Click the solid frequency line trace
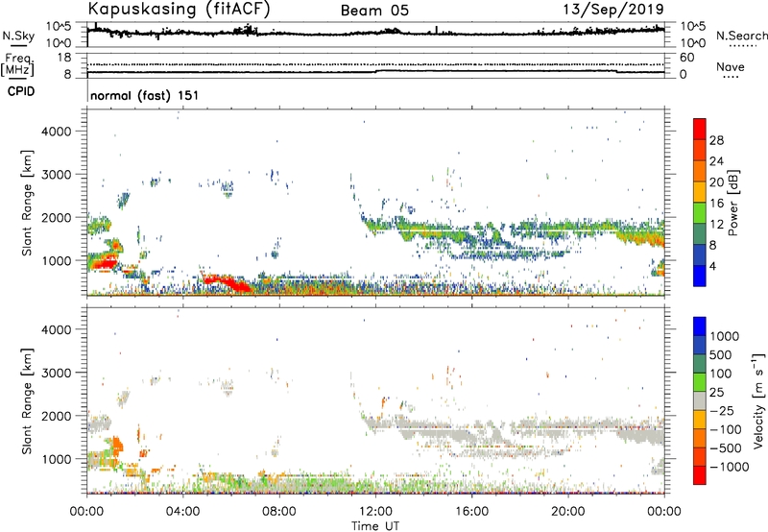Image resolution: width=768 pixels, height=532 pixels. pyautogui.click(x=375, y=72)
